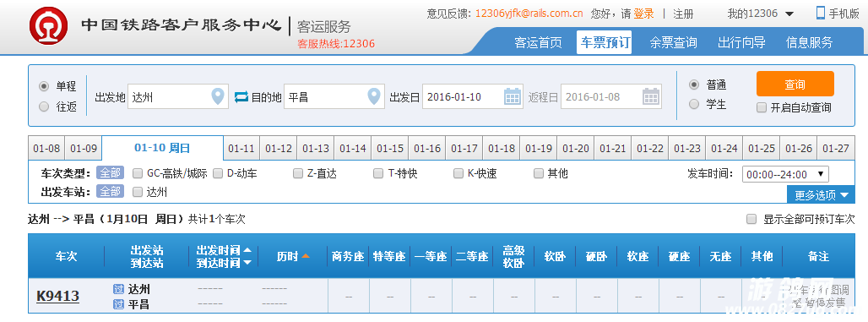This screenshot has width=868, height=322.
Task: Open the 出行向导 nav tab
Action: tap(741, 42)
